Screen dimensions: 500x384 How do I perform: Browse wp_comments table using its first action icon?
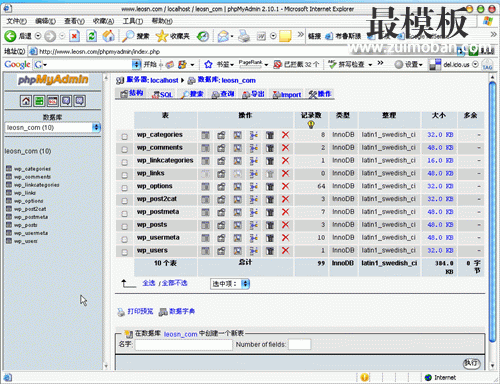point(205,148)
